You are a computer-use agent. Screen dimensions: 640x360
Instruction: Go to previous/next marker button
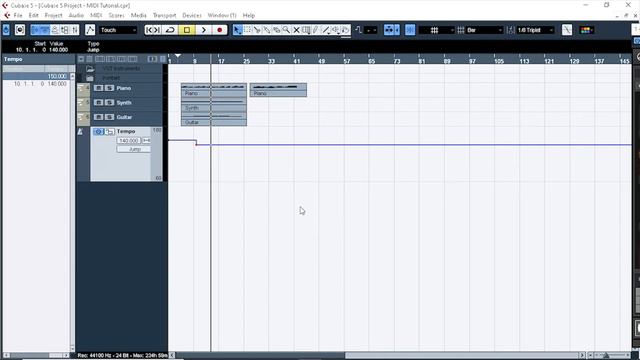point(153,30)
